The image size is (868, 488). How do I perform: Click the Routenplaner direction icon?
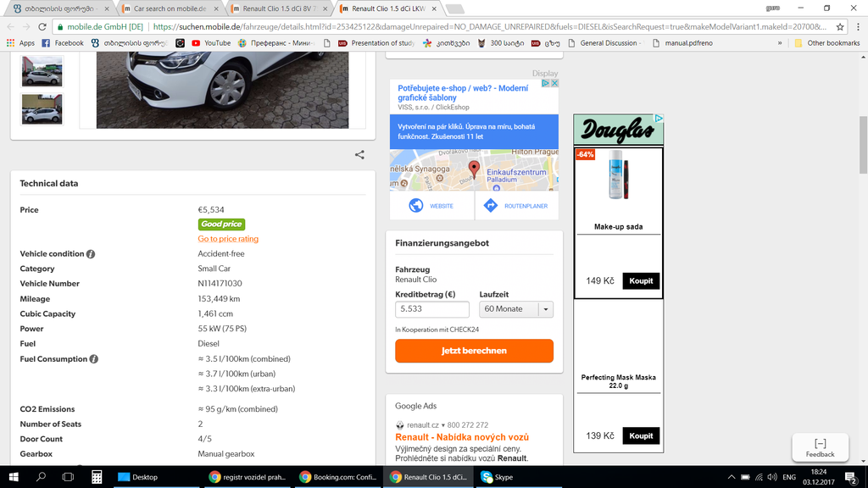pyautogui.click(x=491, y=205)
